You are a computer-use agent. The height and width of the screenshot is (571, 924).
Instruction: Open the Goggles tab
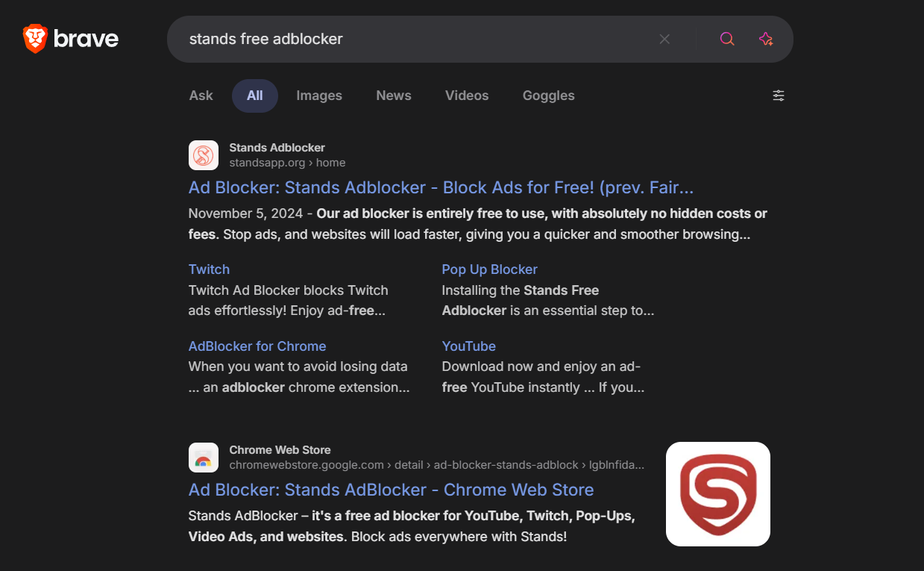click(x=548, y=96)
